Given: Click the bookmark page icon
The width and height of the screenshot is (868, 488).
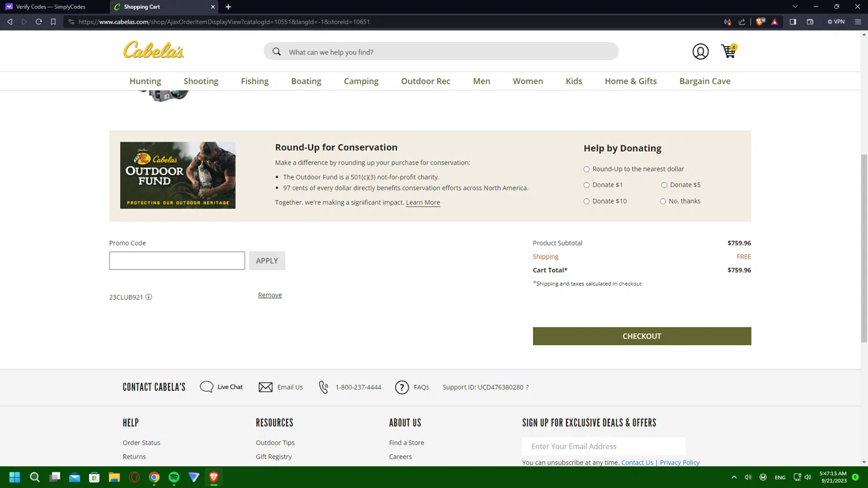Looking at the screenshot, I should tap(53, 22).
